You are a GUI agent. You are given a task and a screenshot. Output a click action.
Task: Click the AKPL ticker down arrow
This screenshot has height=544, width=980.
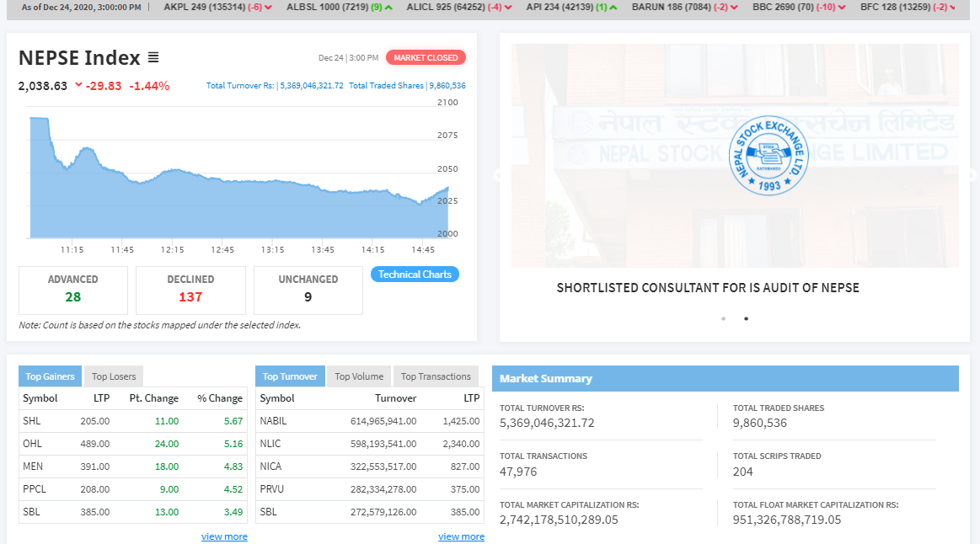tap(268, 8)
